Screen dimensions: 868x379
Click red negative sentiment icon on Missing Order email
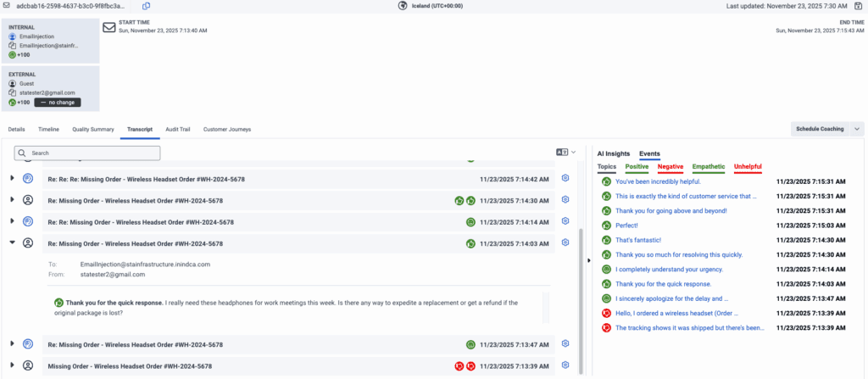pyautogui.click(x=458, y=365)
